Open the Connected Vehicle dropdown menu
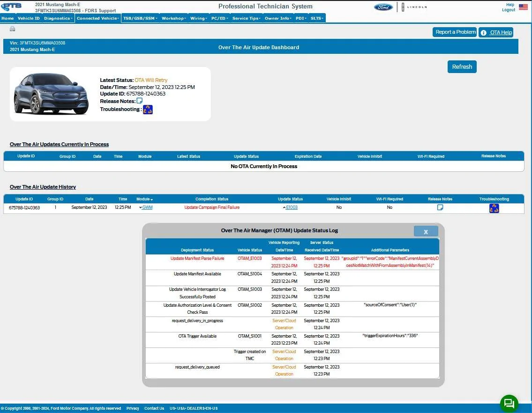 click(x=97, y=18)
